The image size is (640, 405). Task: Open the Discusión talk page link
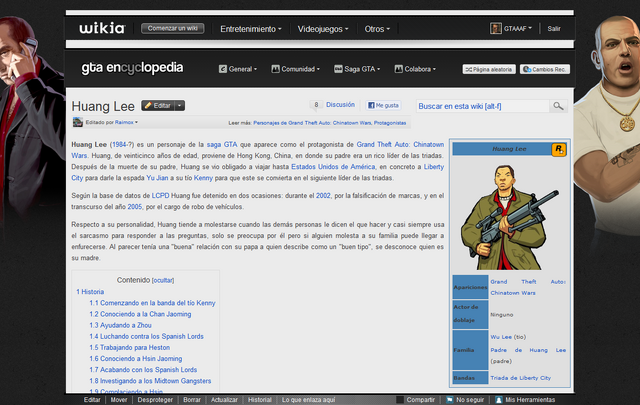(340, 105)
